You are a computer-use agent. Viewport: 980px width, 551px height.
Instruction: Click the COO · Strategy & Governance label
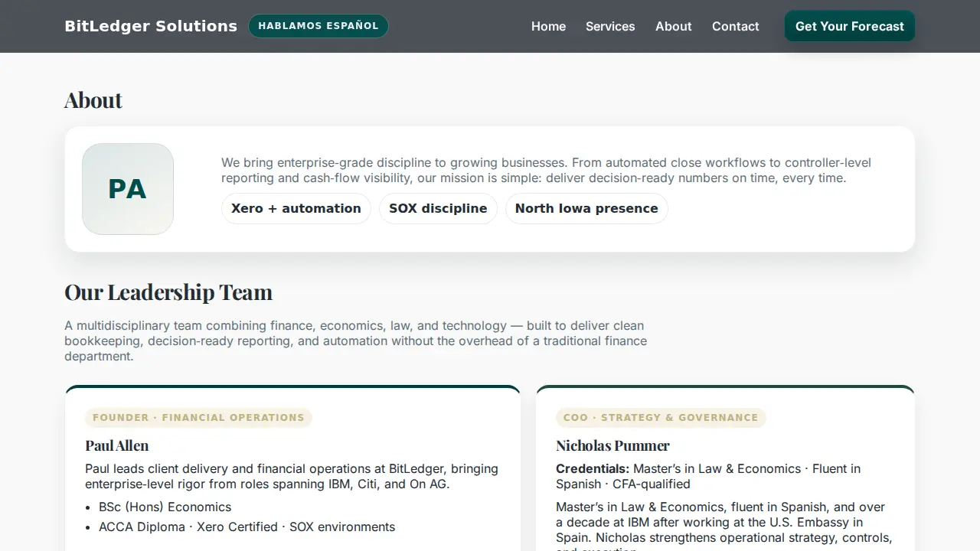[661, 417]
